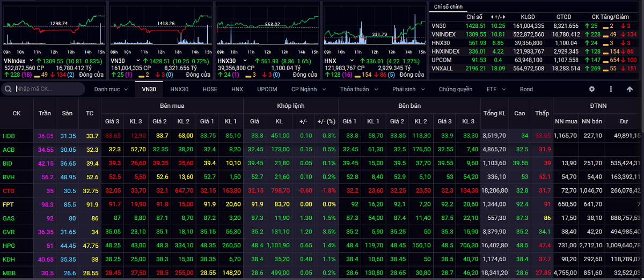Click the Tổng KL column header
The width and height of the screenshot is (644, 280).
click(494, 113)
